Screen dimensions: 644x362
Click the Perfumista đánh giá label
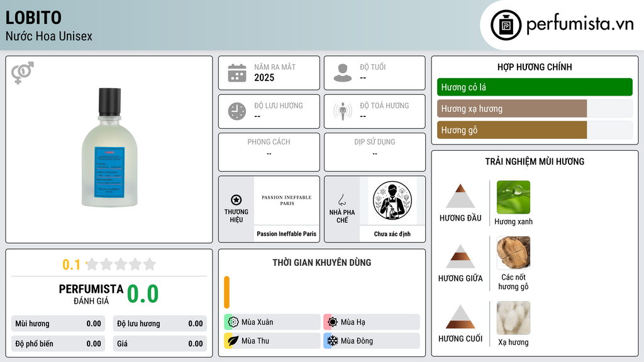pos(91,294)
